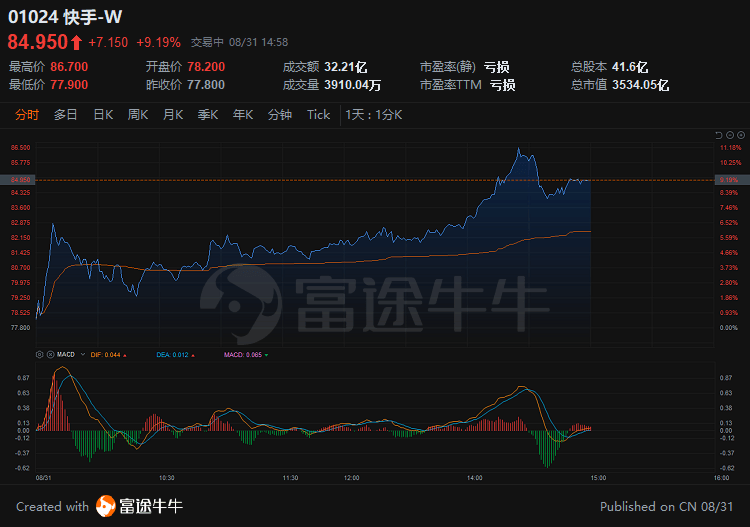Click the Created with footer text

click(53, 506)
